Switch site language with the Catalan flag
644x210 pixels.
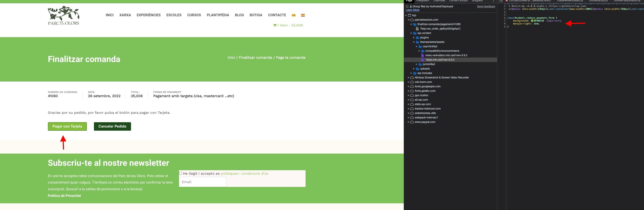pos(294,15)
